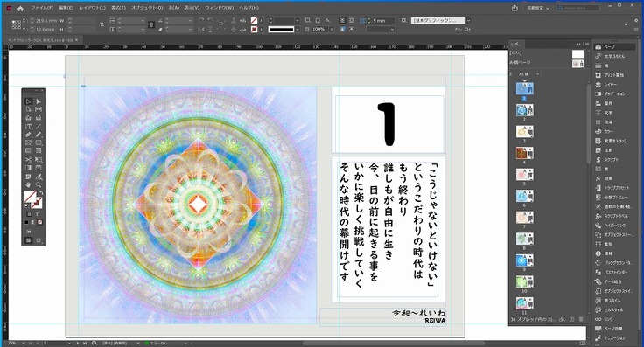Enable the jump object text wrap
This screenshot has width=644, height=347.
(352, 30)
